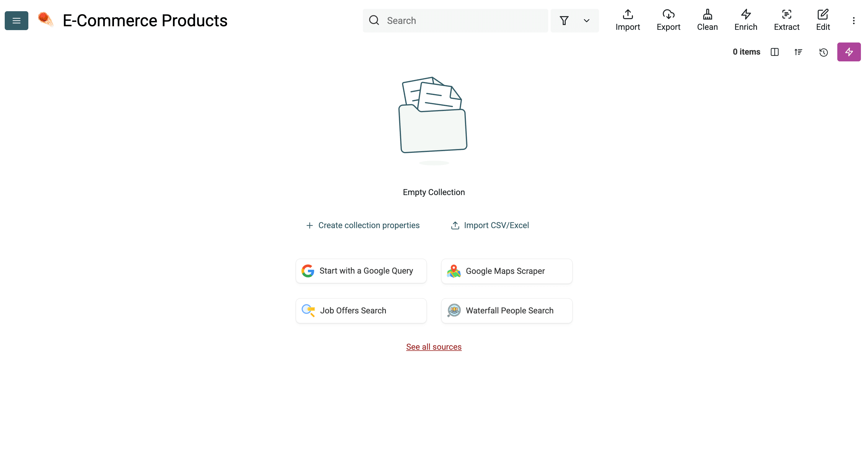The image size is (868, 471).
Task: Click the purple lightning automation button
Action: click(x=849, y=52)
